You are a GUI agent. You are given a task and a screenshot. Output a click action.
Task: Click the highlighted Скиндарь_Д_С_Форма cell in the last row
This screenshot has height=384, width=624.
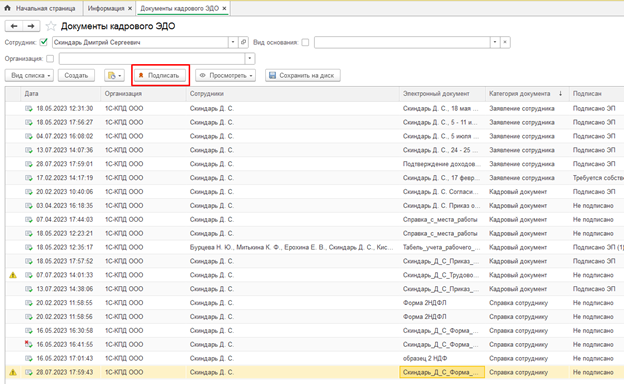442,372
